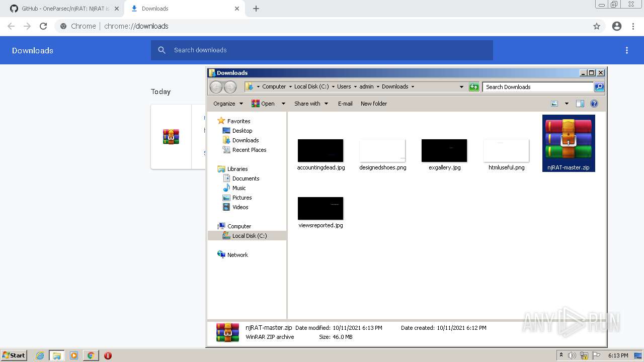The width and height of the screenshot is (644, 362).
Task: Select Libraries in navigation pane
Action: [237, 169]
